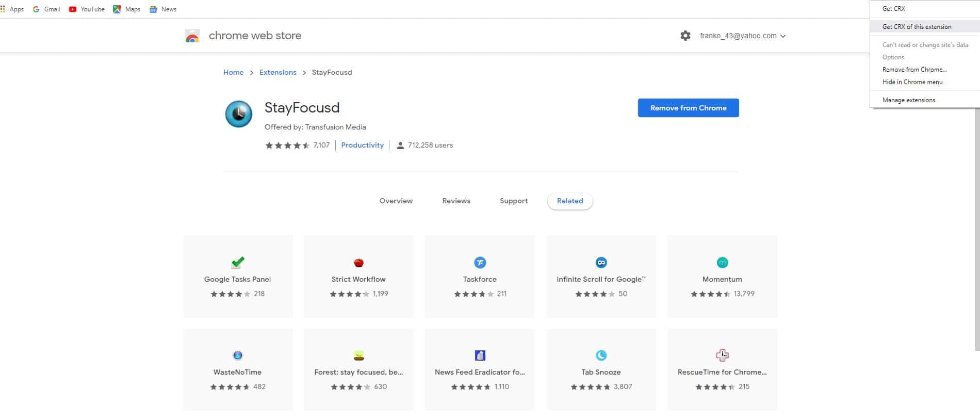Click the StayFocusd breadcrumb text
Image resolution: width=980 pixels, height=420 pixels.
pyautogui.click(x=332, y=73)
